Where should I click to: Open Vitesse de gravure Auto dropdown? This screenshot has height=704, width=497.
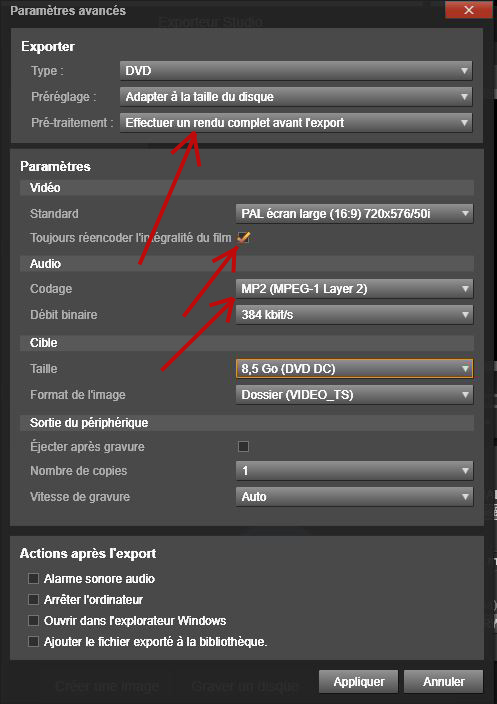click(x=354, y=497)
